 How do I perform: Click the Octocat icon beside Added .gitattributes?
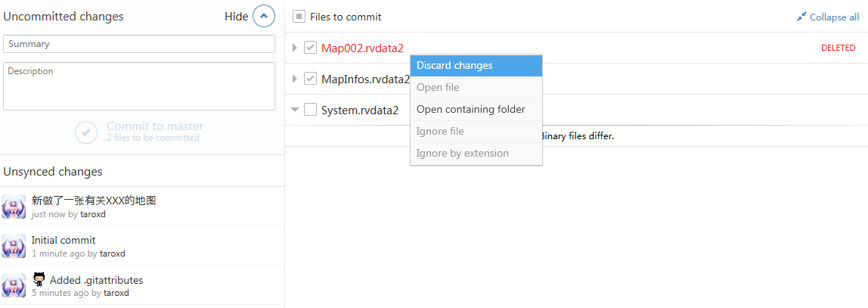(39, 279)
